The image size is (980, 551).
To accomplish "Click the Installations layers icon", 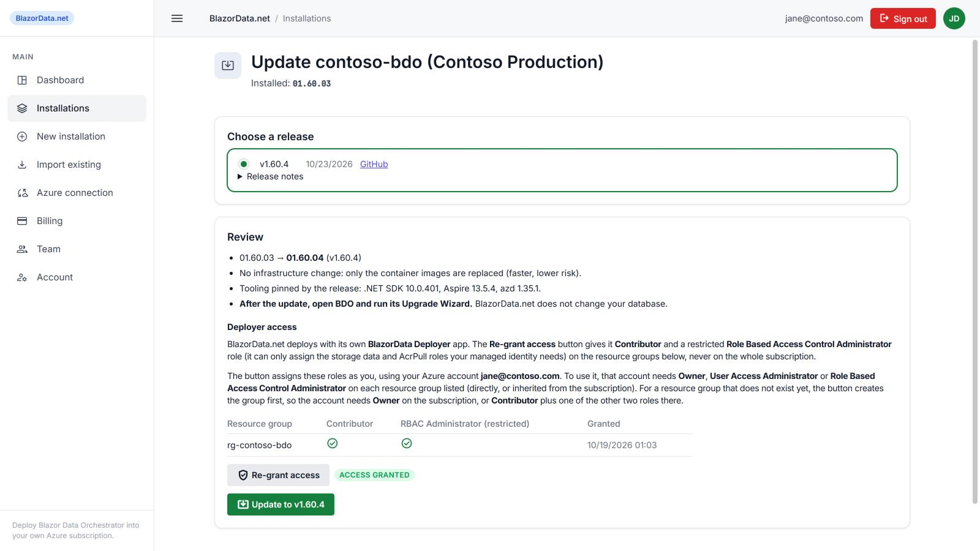I will coord(22,108).
